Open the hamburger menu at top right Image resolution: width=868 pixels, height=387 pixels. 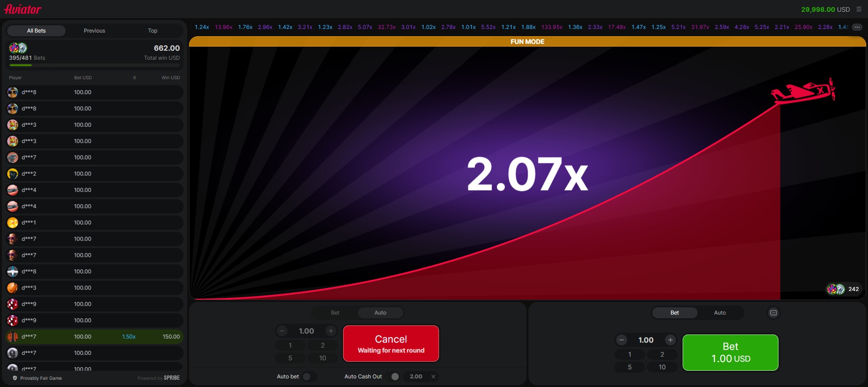point(859,9)
